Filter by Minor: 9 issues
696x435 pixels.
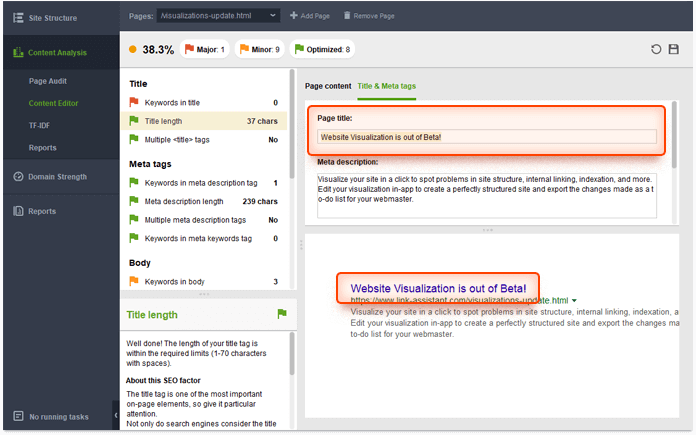pyautogui.click(x=260, y=49)
